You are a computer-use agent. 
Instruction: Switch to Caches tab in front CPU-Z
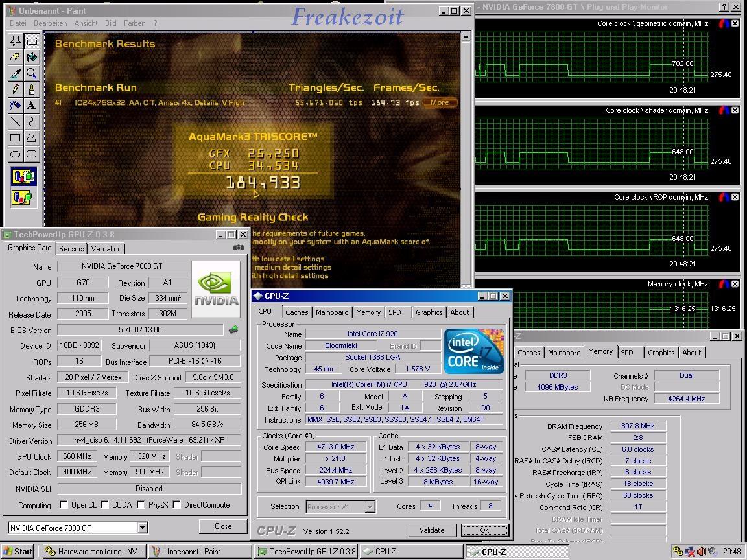297,312
